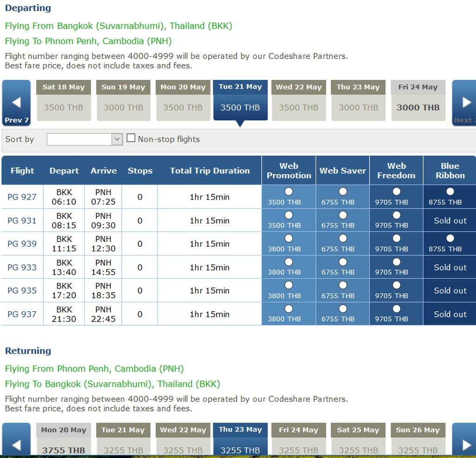This screenshot has width=476, height=458.
Task: Click PG 927 departure time 06:10
Action: point(64,202)
